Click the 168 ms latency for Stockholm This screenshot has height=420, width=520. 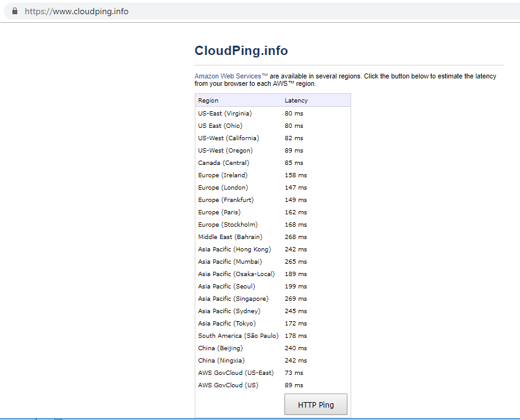tap(296, 225)
